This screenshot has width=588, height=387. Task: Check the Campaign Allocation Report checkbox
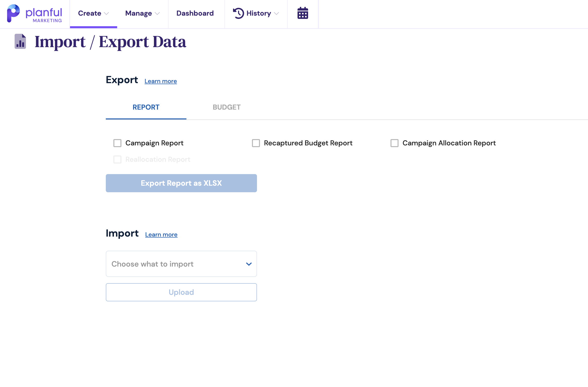coord(395,143)
